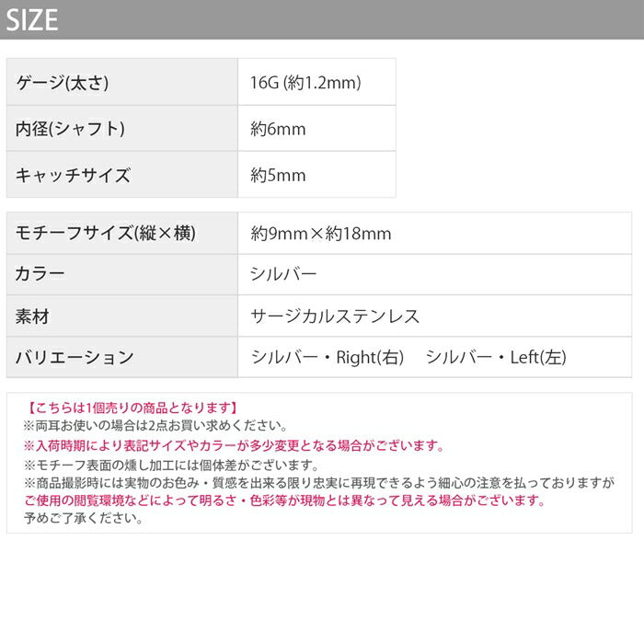Click the バリエーション row label

pos(75,358)
